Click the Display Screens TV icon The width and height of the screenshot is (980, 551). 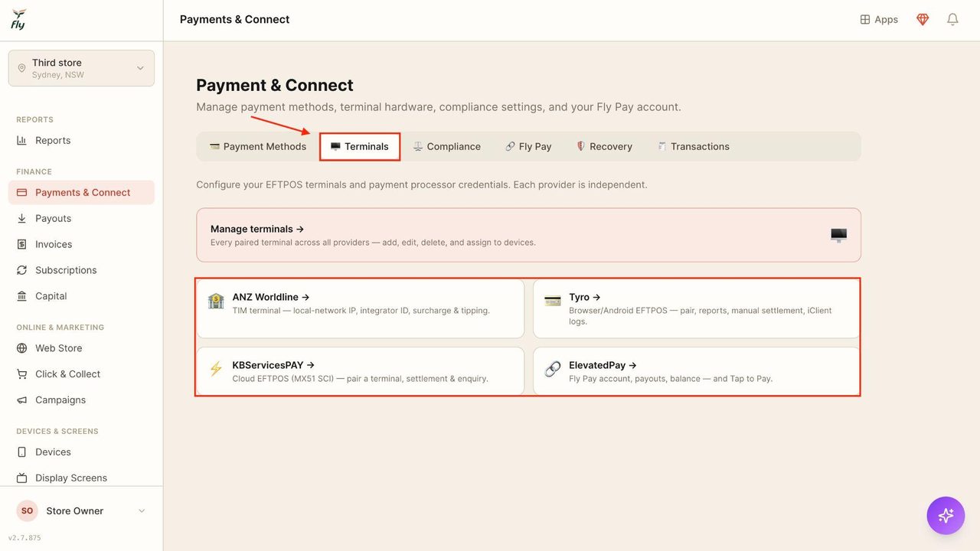pyautogui.click(x=21, y=478)
